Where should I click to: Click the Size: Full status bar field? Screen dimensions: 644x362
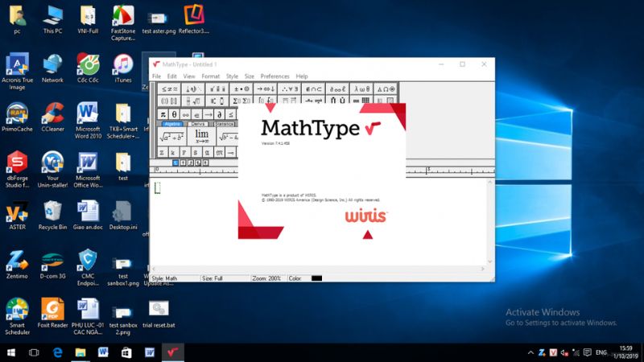click(x=225, y=278)
